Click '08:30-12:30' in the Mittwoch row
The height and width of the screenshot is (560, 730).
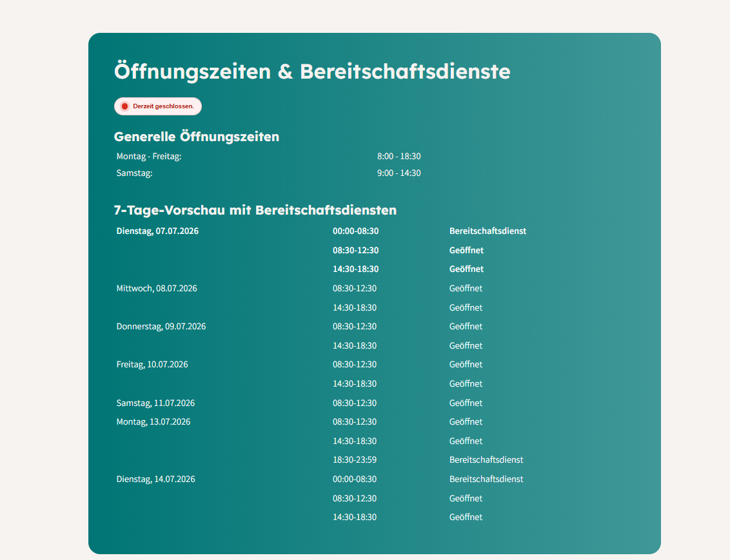pos(355,288)
